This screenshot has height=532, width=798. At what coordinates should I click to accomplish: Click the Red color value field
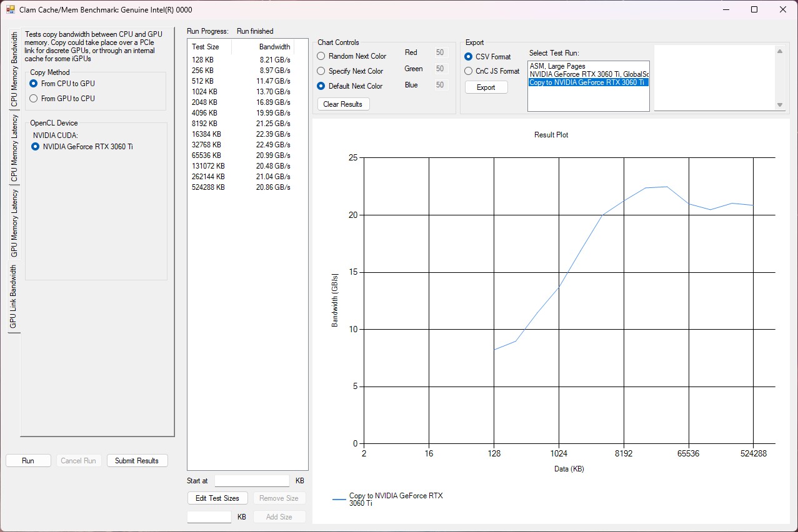click(440, 53)
